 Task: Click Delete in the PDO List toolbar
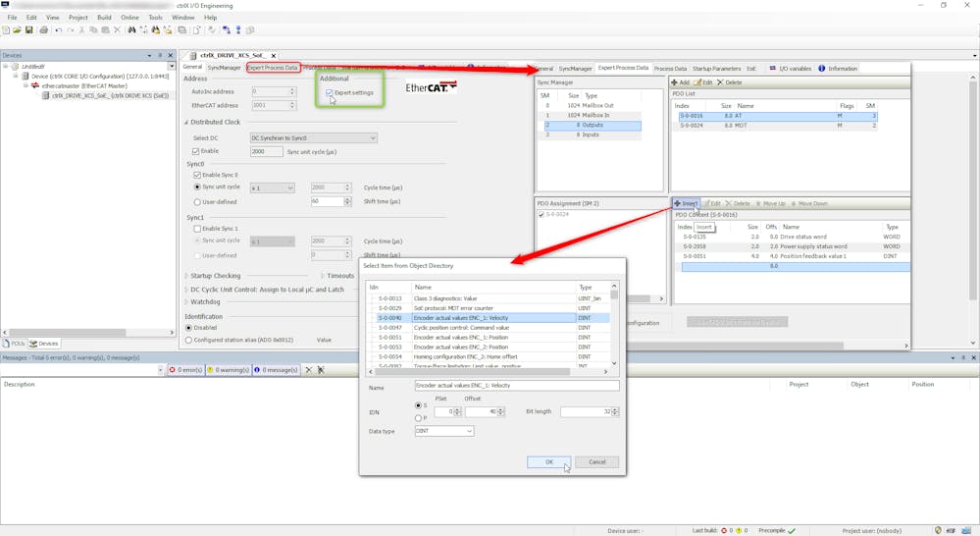730,82
